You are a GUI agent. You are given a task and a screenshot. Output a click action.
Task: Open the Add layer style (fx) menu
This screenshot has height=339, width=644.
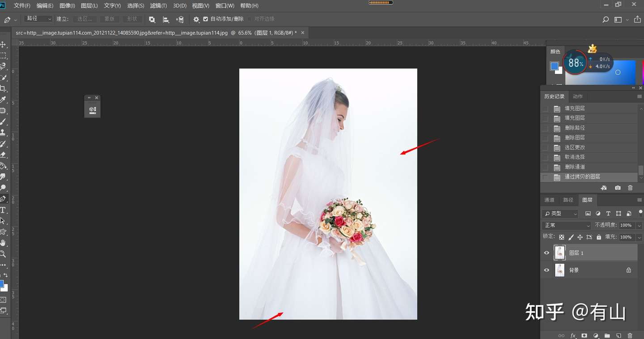(x=573, y=335)
